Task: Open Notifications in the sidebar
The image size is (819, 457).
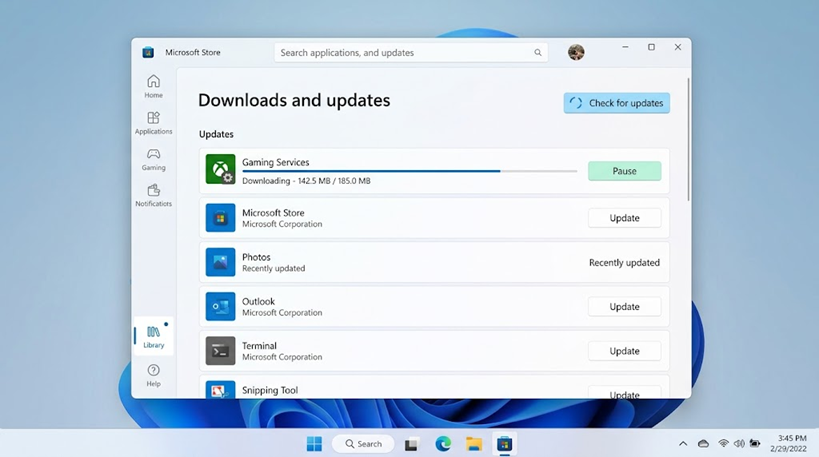Action: pyautogui.click(x=154, y=195)
